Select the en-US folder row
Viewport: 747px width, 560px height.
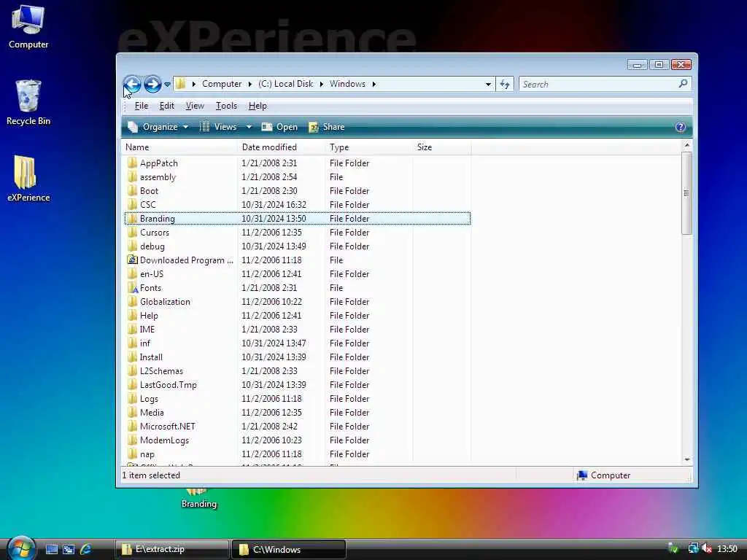point(298,274)
